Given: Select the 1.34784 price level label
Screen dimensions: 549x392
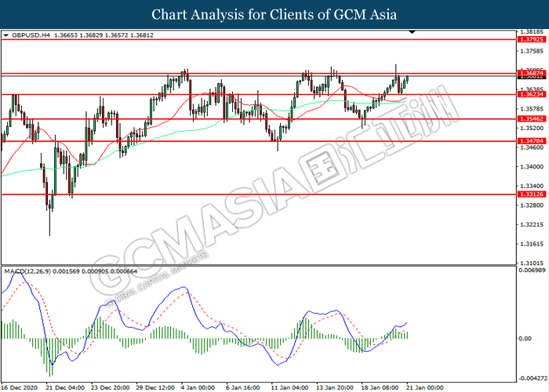Looking at the screenshot, I should [532, 141].
